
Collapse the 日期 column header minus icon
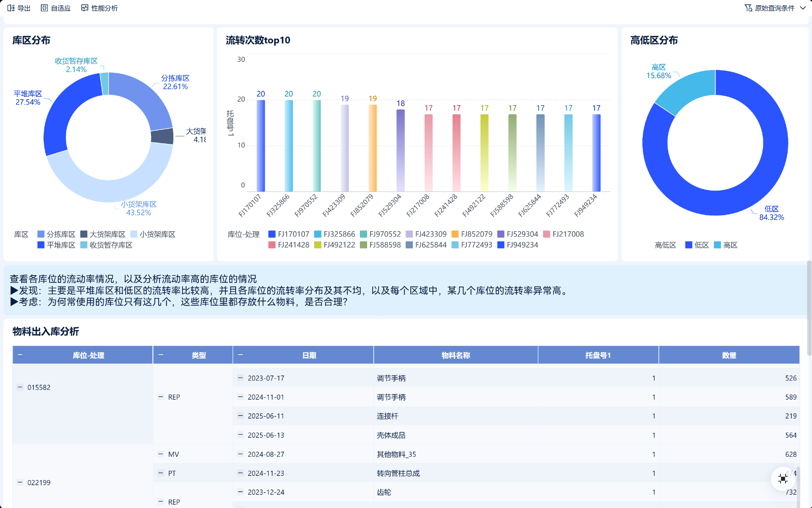pyautogui.click(x=241, y=355)
